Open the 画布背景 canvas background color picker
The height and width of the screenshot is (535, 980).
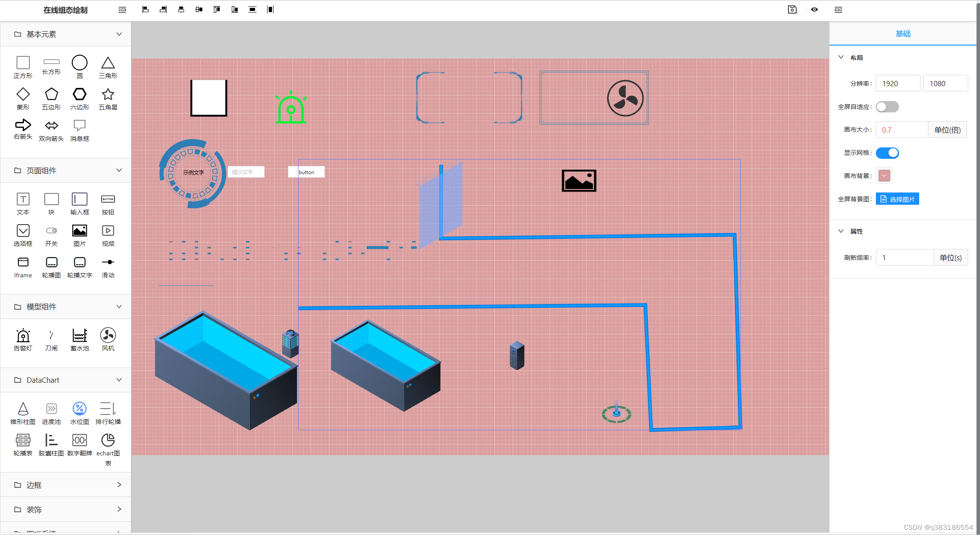coord(884,175)
